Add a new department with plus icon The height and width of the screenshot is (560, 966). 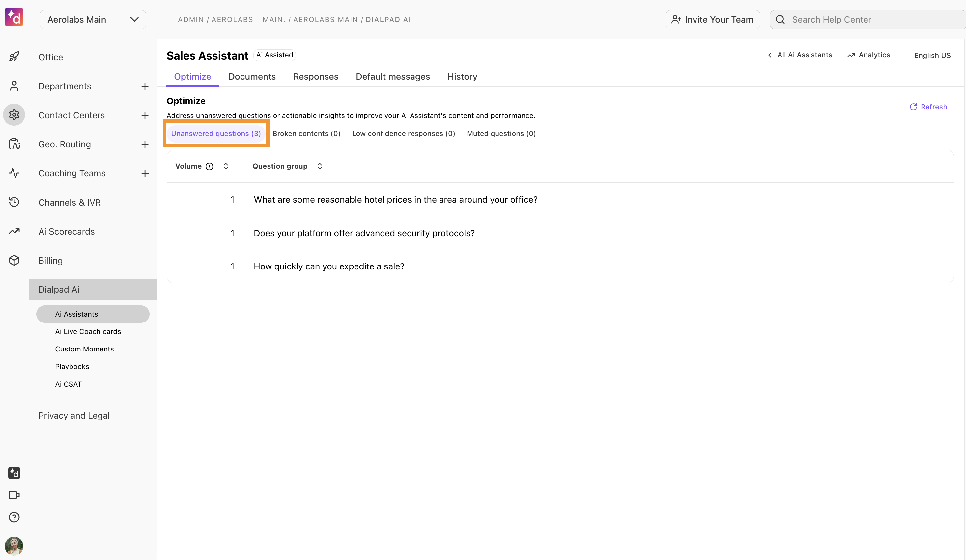(x=145, y=86)
